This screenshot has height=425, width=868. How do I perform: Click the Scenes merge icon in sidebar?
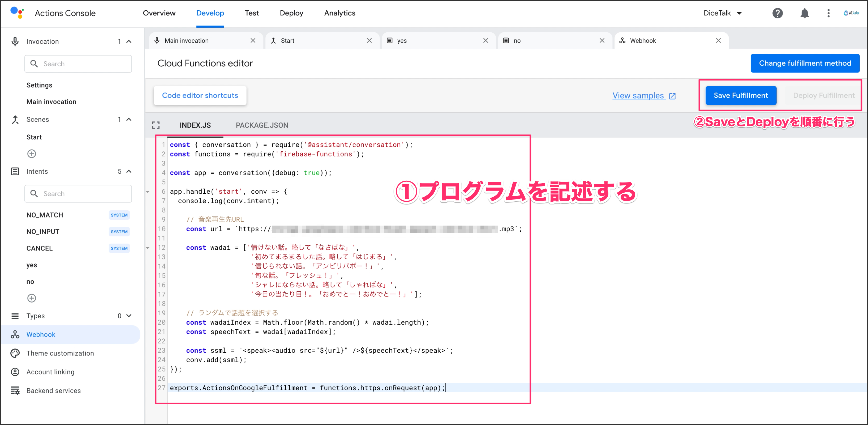[x=15, y=120]
